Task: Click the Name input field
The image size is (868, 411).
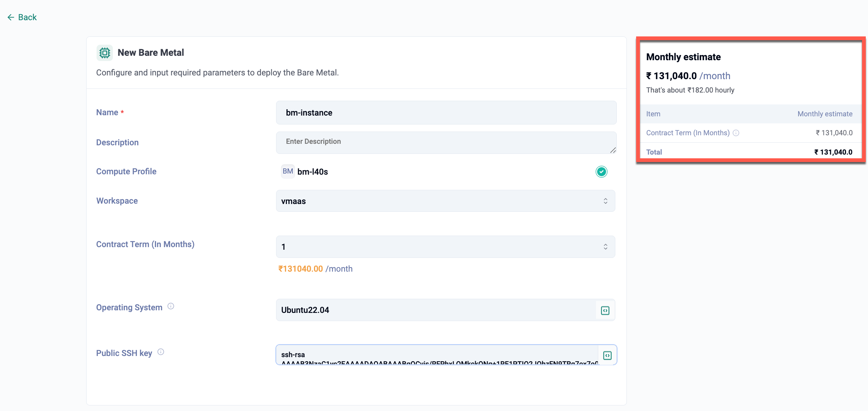Action: click(446, 113)
